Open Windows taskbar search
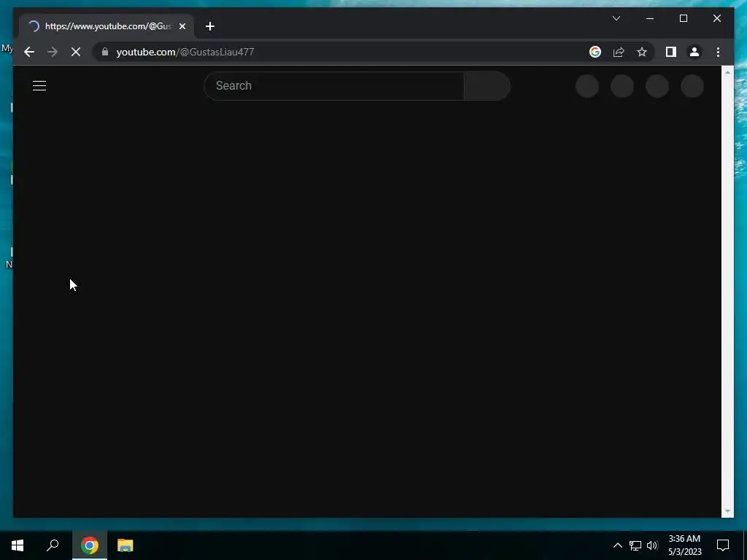This screenshot has height=560, width=747. [53, 545]
